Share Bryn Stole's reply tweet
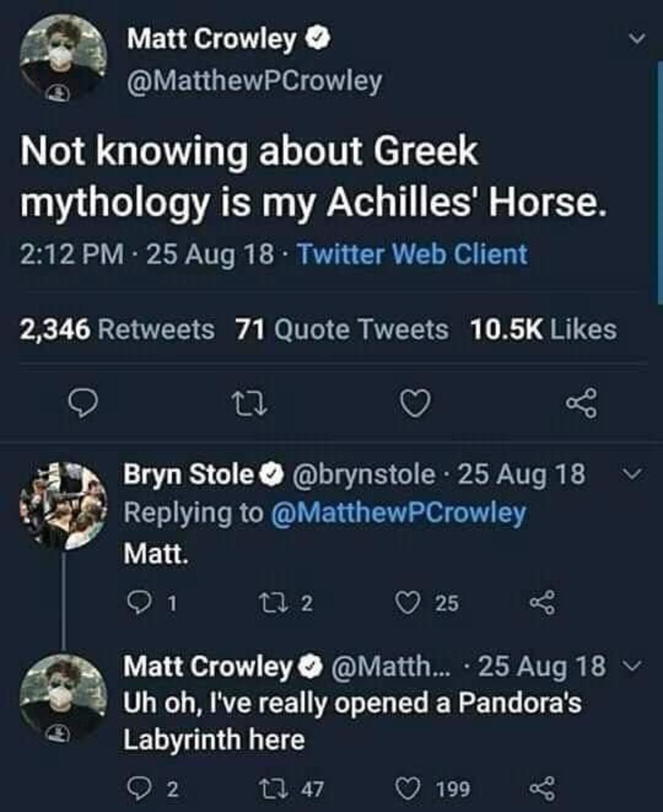Viewport: 663px width, 812px height. click(x=542, y=602)
